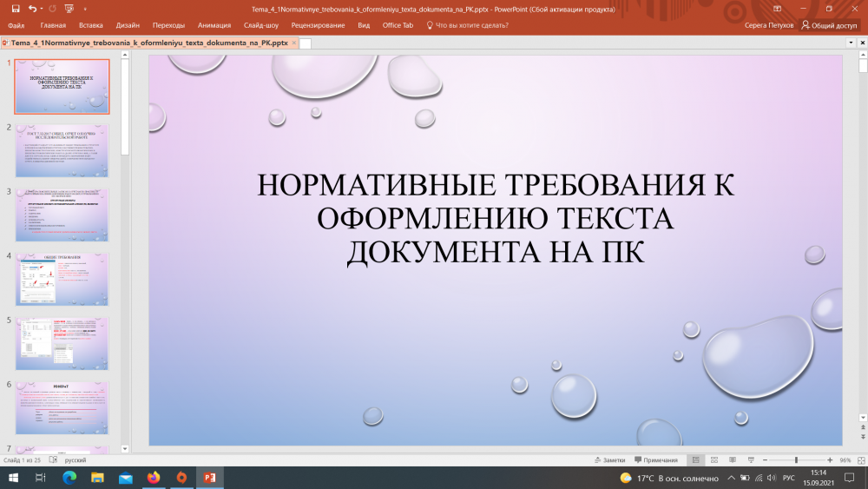Open the Вставка ribbon tab
868x489 pixels.
click(x=90, y=25)
